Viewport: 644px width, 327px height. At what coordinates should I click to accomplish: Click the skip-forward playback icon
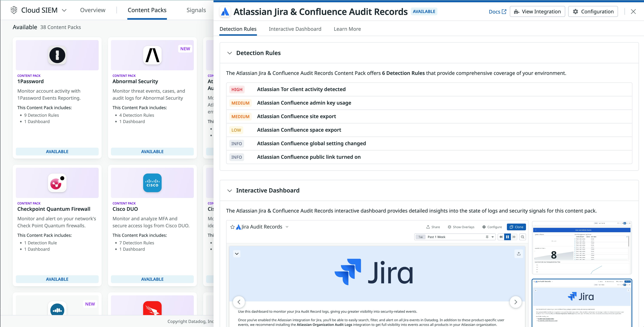(514, 237)
